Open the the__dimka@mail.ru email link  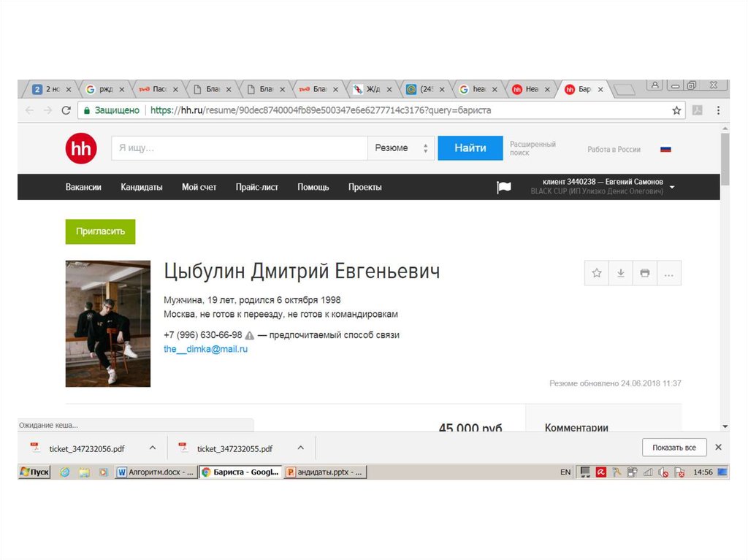pyautogui.click(x=205, y=349)
